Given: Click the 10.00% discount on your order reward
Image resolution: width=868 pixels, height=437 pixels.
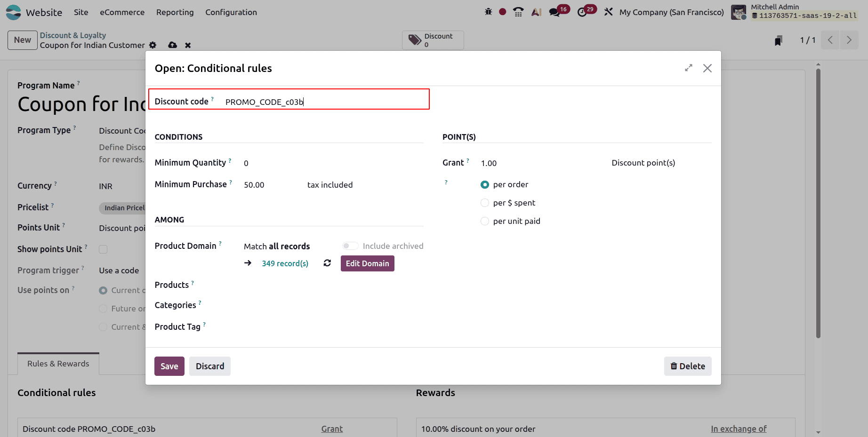Looking at the screenshot, I should coord(478,429).
